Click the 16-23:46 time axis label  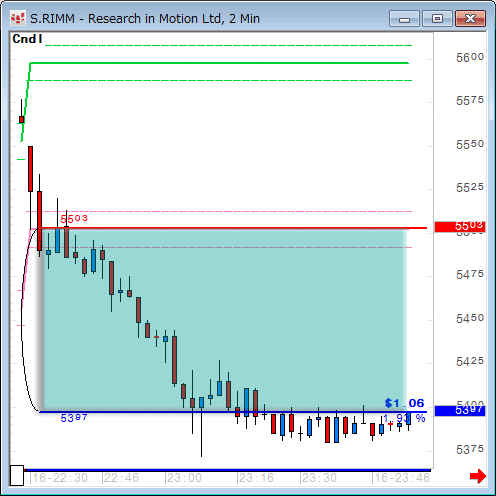tap(401, 478)
